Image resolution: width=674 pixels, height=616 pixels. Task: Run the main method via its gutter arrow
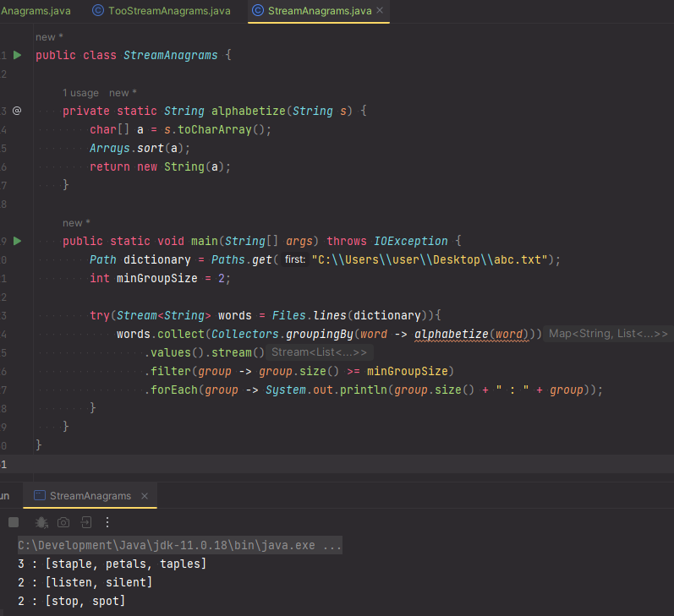(17, 241)
